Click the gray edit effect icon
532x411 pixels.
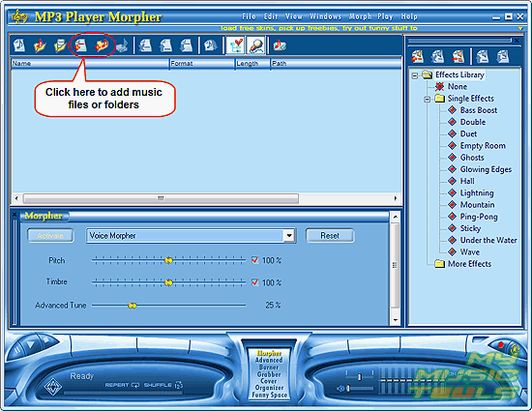point(437,56)
